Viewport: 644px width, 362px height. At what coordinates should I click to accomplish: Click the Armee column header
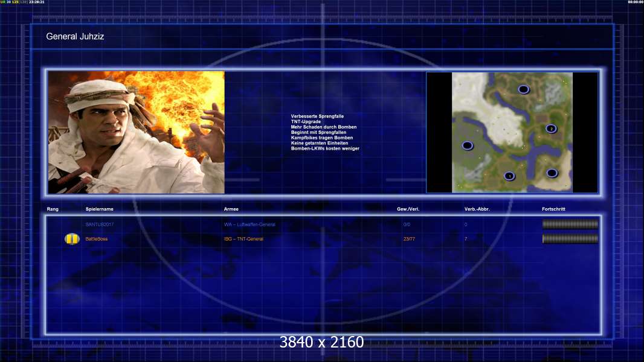[231, 209]
